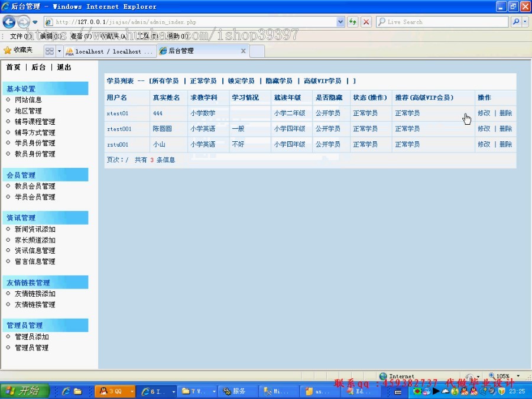This screenshot has width=532, height=399.
Task: Filter list by 正常学员 in header
Action: point(203,81)
